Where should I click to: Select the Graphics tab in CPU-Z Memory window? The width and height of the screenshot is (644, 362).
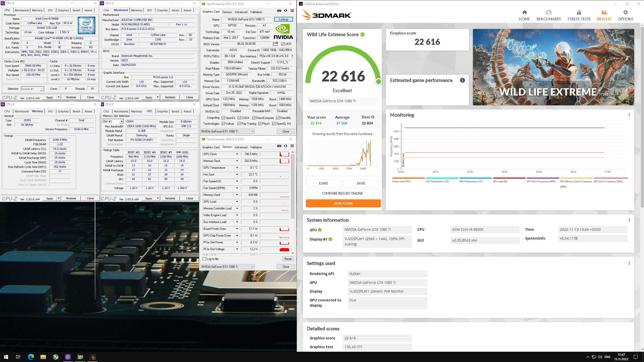(63, 111)
